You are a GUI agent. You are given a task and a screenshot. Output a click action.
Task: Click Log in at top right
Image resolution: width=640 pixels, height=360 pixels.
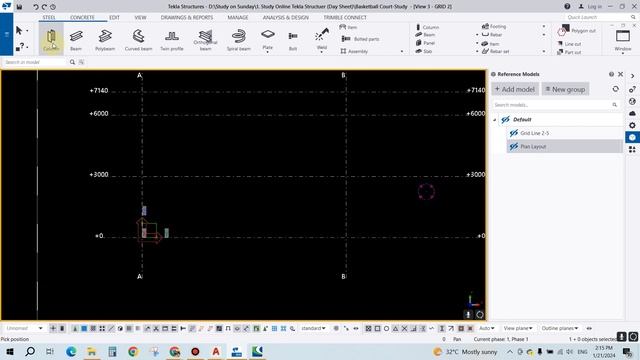[590, 7]
